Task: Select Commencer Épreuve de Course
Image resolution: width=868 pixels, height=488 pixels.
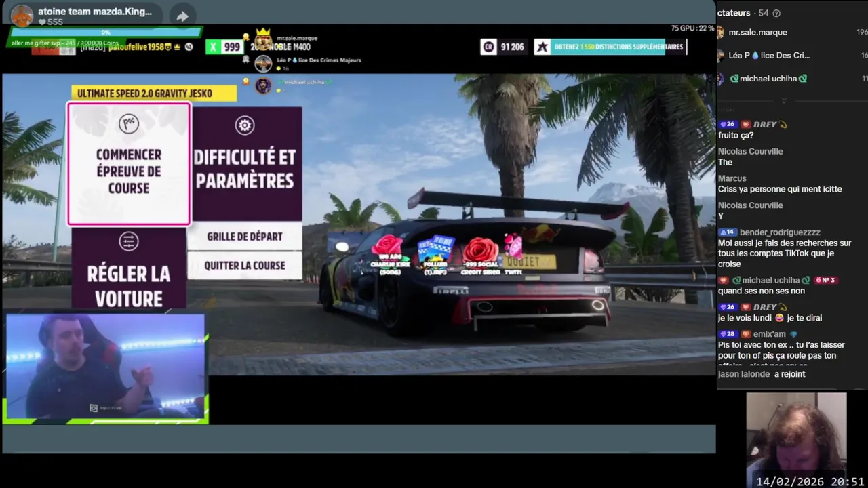Action: click(x=129, y=164)
